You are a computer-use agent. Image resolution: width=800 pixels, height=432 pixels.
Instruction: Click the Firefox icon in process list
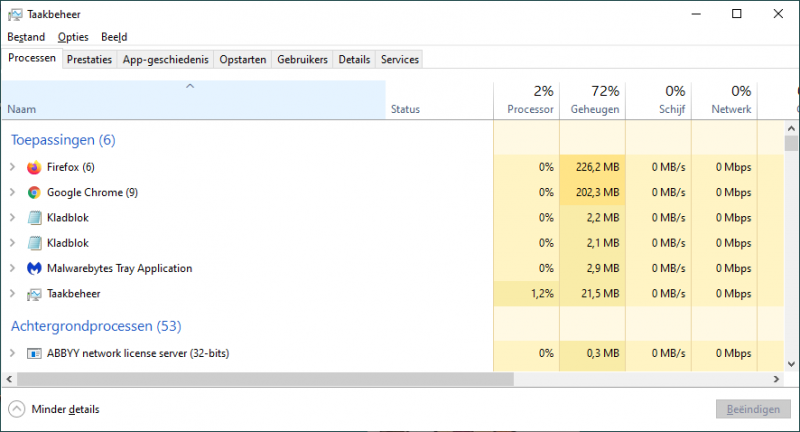click(x=34, y=167)
